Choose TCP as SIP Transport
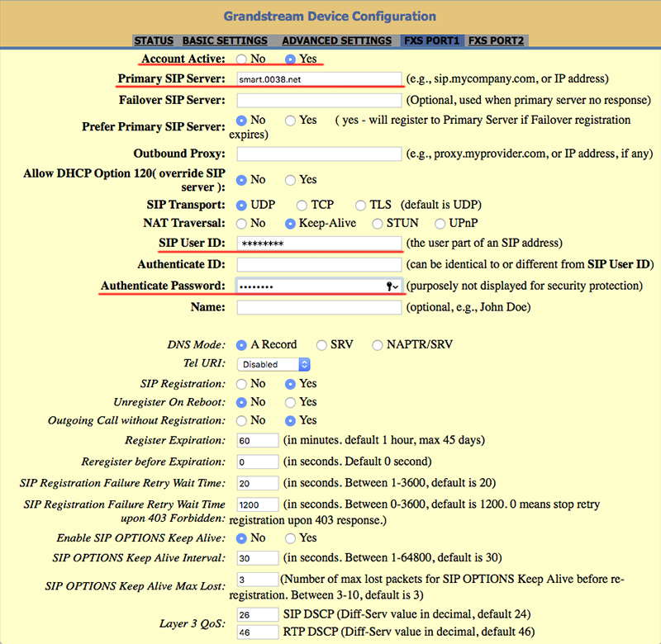661x644 pixels. pos(302,205)
